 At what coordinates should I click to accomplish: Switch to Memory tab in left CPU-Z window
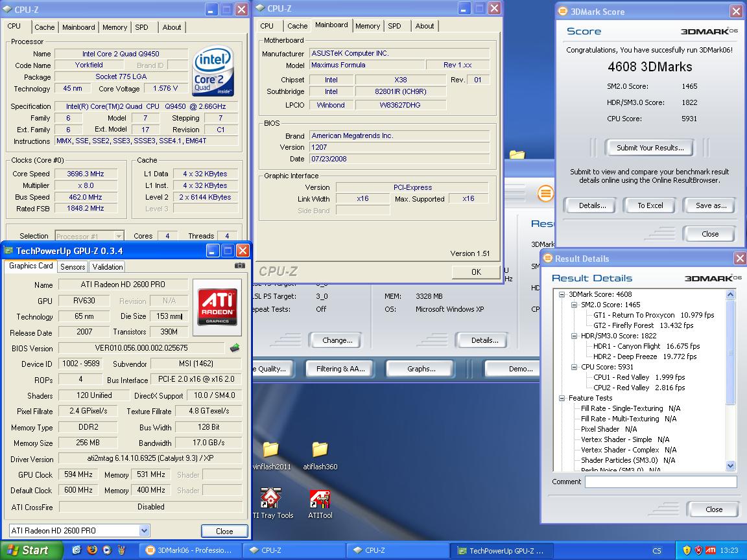pos(115,27)
